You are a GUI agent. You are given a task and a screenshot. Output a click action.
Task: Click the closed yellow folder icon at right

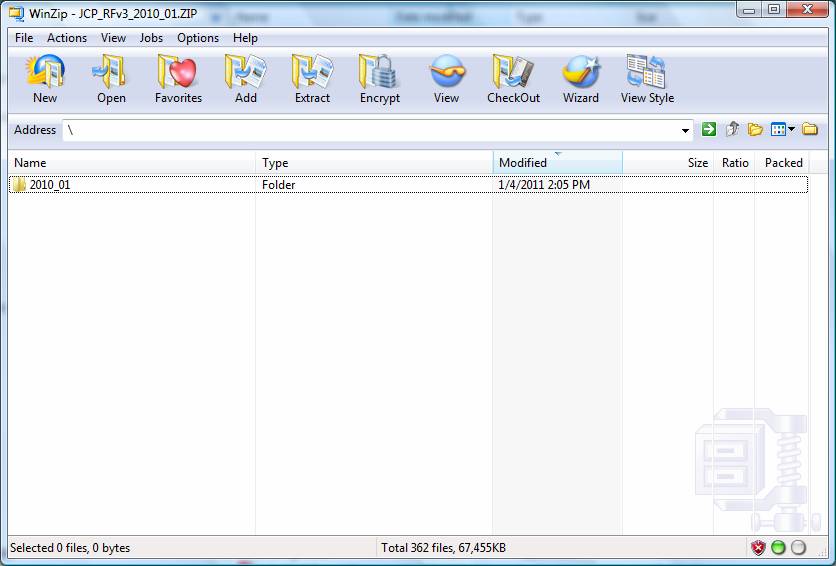pos(810,129)
